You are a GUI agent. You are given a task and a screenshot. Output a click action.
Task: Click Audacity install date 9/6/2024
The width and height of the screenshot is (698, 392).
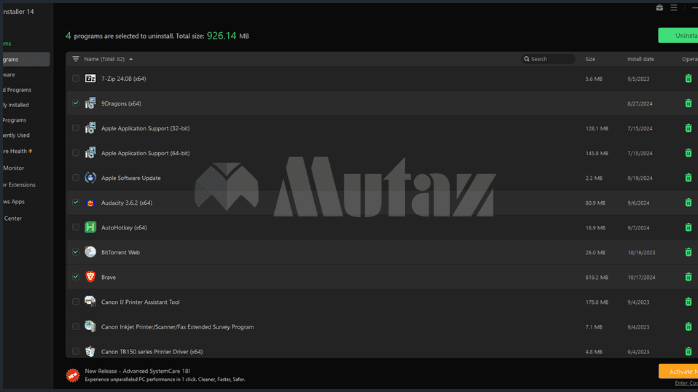(638, 203)
